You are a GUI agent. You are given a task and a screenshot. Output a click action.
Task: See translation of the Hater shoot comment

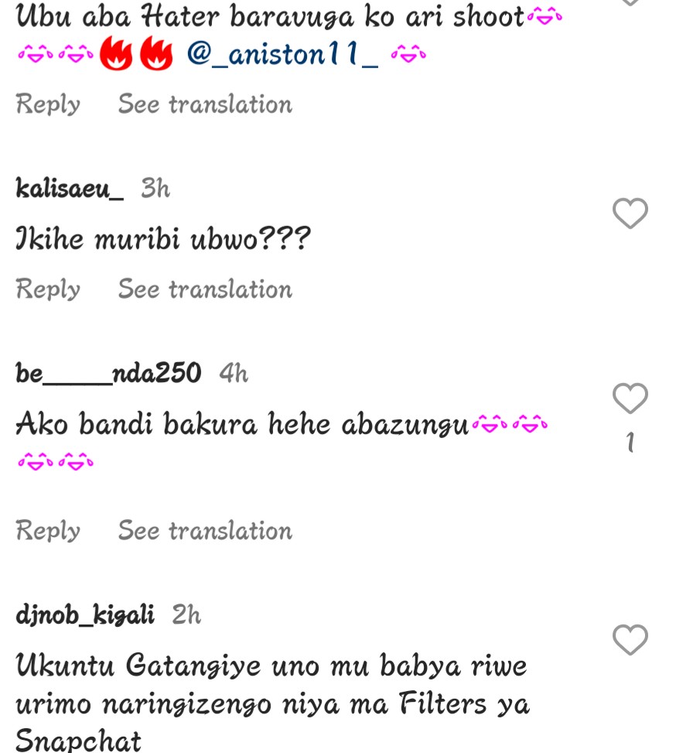(205, 104)
